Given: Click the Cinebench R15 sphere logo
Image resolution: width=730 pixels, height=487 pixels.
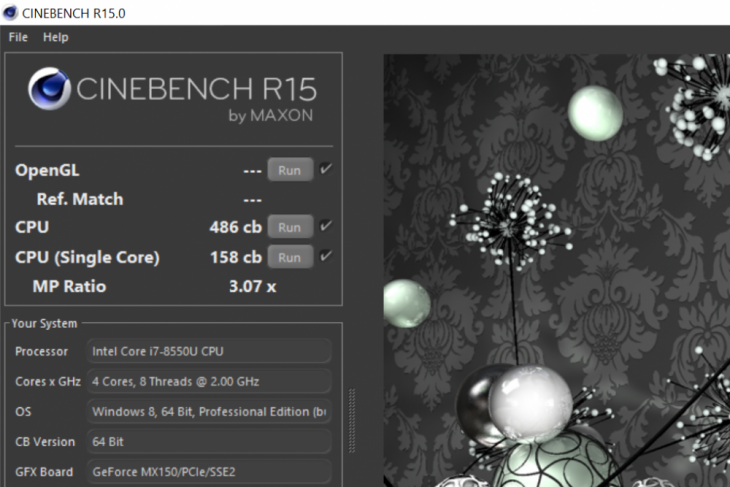Looking at the screenshot, I should [x=49, y=88].
